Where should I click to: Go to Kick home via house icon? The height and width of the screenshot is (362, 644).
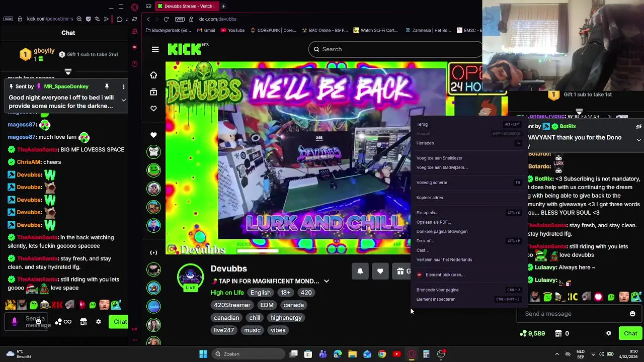(x=153, y=75)
